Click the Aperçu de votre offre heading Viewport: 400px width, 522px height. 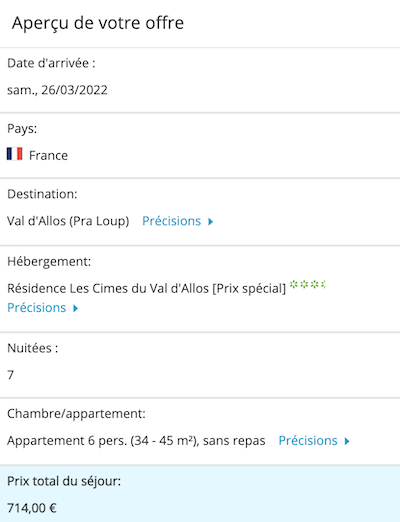pyautogui.click(x=98, y=23)
